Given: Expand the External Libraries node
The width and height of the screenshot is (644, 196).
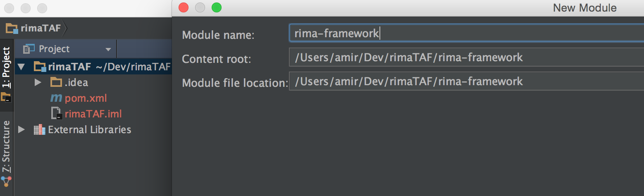Looking at the screenshot, I should [21, 130].
